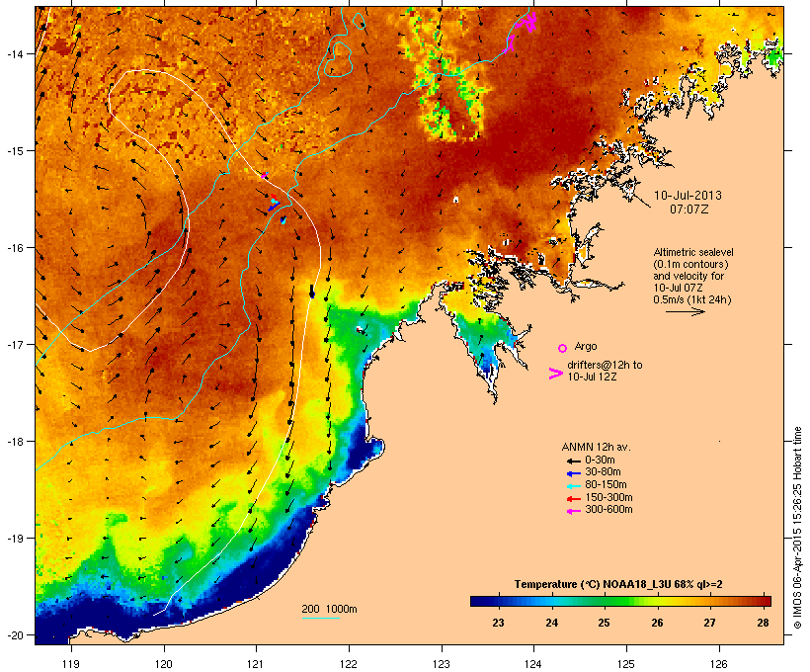Click the date text 10-Jul-2013

[x=688, y=196]
